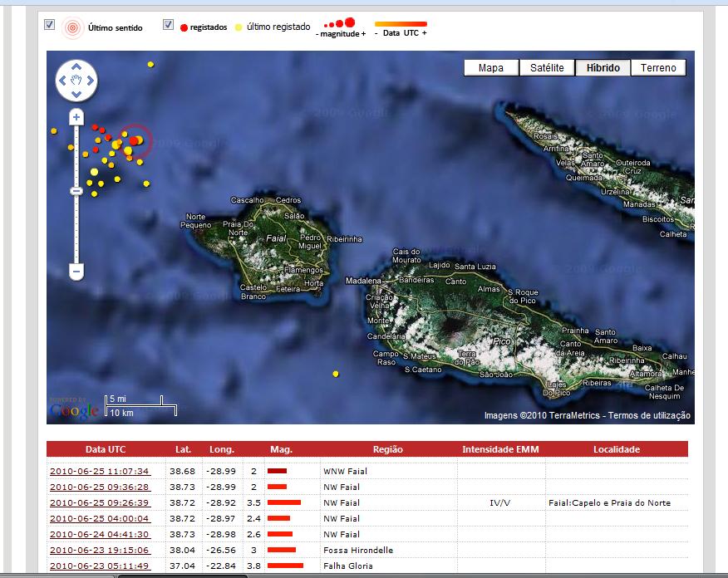The width and height of the screenshot is (728, 578).
Task: Click the magnitude dots legend
Action: 341,23
